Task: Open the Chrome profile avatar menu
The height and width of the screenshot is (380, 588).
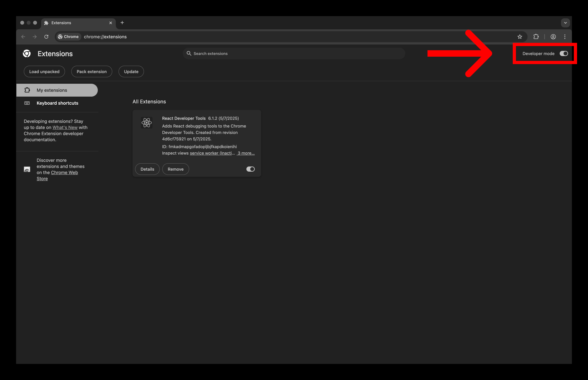Action: click(553, 37)
